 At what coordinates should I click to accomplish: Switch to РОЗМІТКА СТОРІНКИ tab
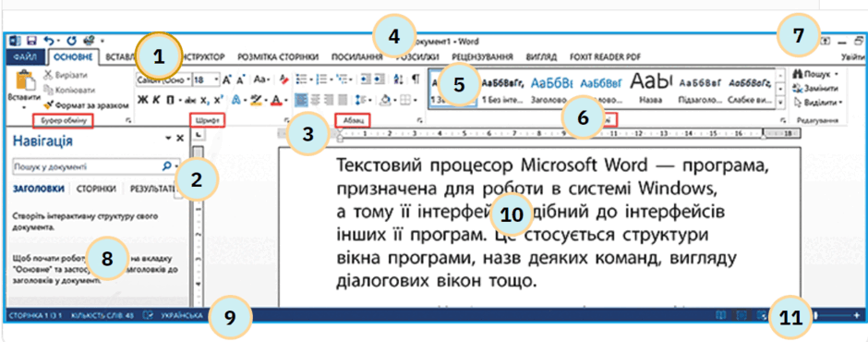(x=278, y=56)
